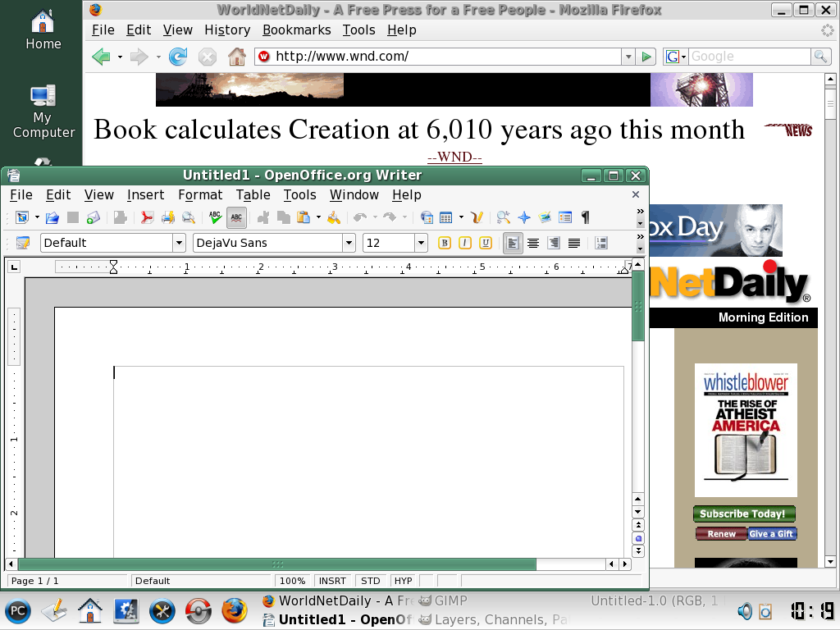This screenshot has width=840, height=630.
Task: Run the Spellcheck icon with green checkmark
Action: click(216, 217)
